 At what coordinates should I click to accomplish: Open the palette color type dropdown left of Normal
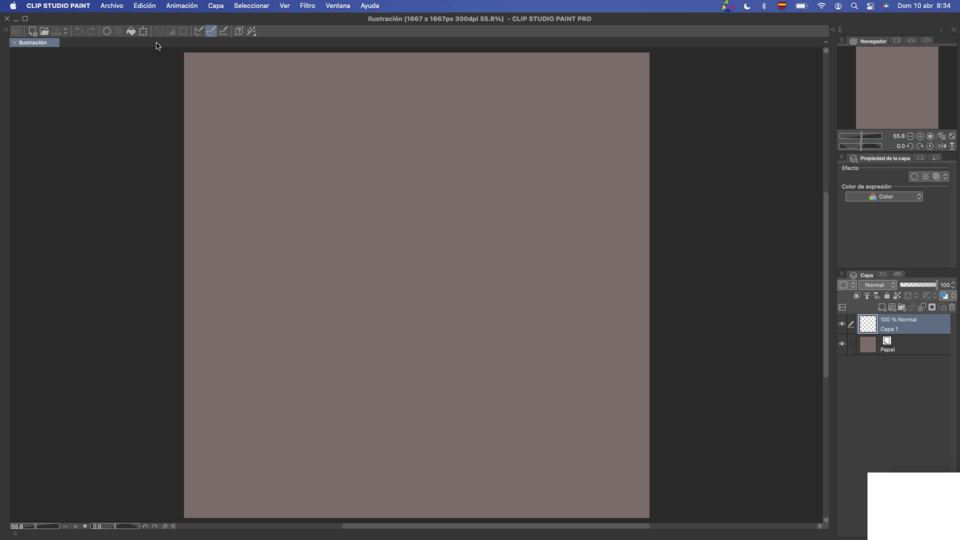pyautogui.click(x=847, y=285)
